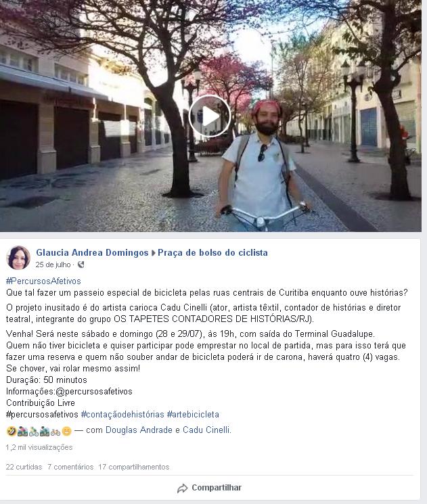Click the arrow between poster and group name
Image resolution: width=427 pixels, height=504 pixels.
(x=154, y=253)
